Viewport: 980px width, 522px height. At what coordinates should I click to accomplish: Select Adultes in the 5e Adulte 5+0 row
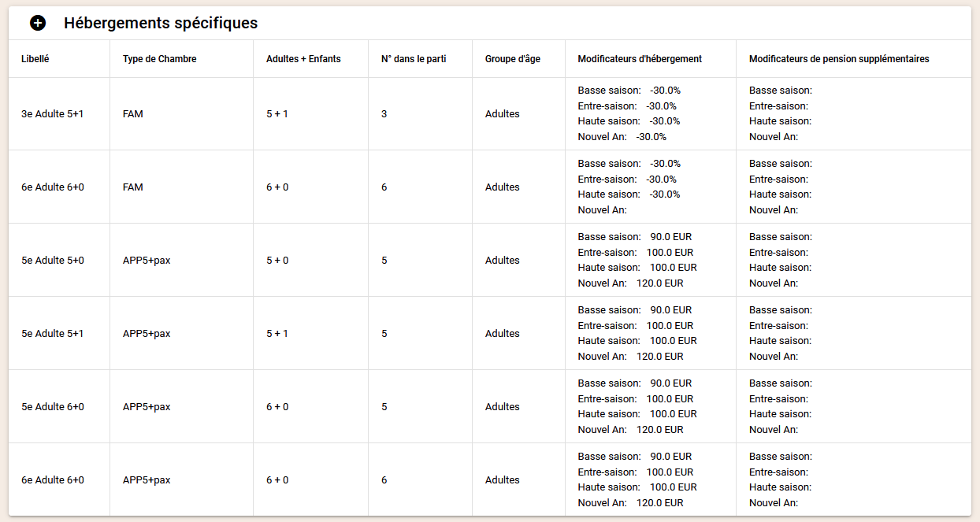(503, 261)
